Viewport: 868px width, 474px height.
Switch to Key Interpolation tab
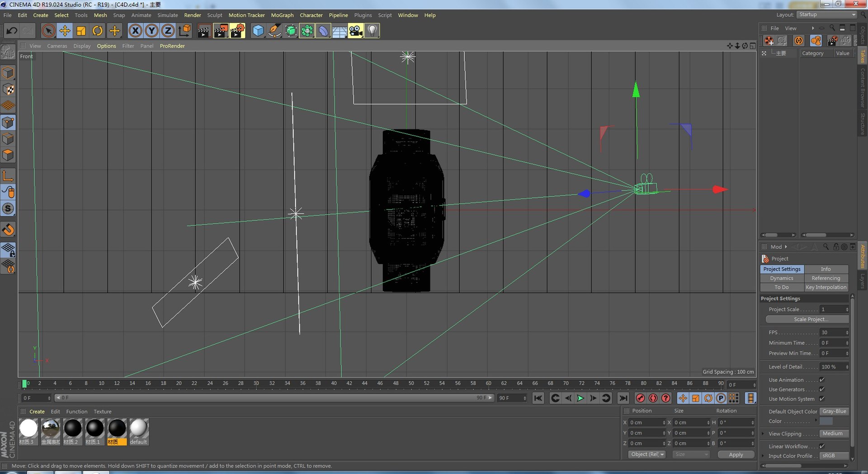pyautogui.click(x=826, y=287)
